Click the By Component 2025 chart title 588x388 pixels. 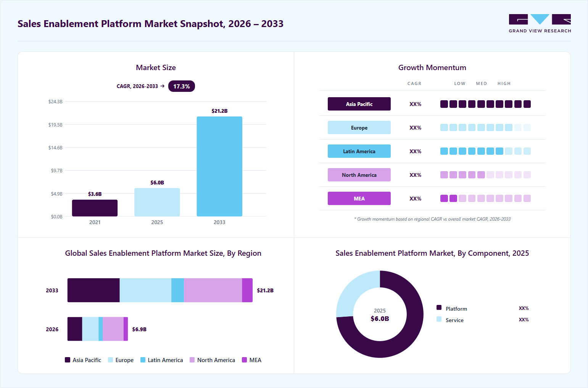432,253
